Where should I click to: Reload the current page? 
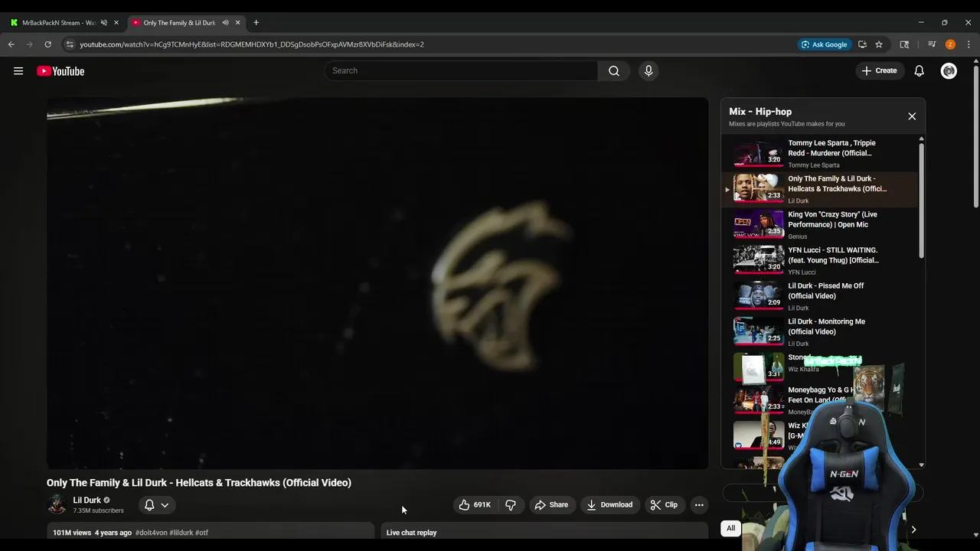coord(48,44)
